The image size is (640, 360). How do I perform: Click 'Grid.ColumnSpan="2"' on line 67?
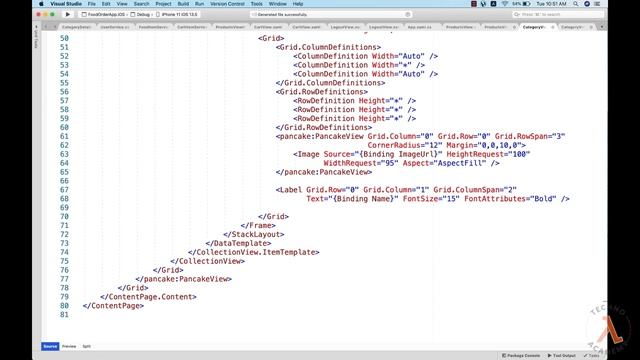pyautogui.click(x=475, y=190)
